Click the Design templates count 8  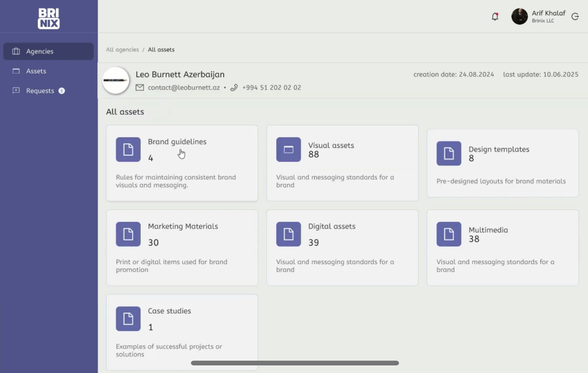pyautogui.click(x=471, y=158)
